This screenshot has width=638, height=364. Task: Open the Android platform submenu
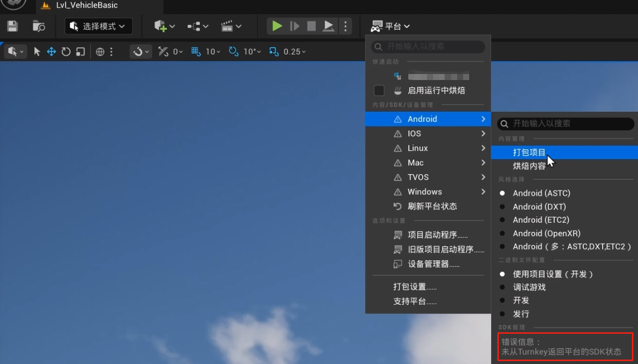click(x=428, y=119)
